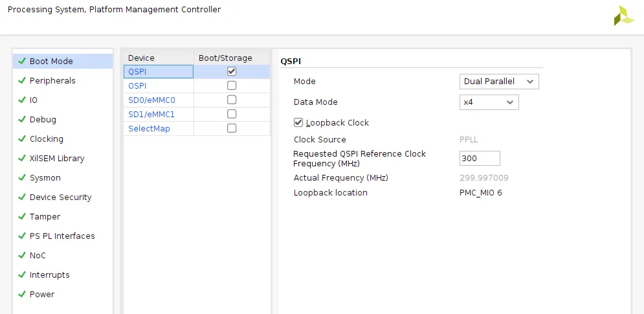Enable the SD0/eMMC0 checkbox
The image size is (644, 314).
click(x=232, y=100)
